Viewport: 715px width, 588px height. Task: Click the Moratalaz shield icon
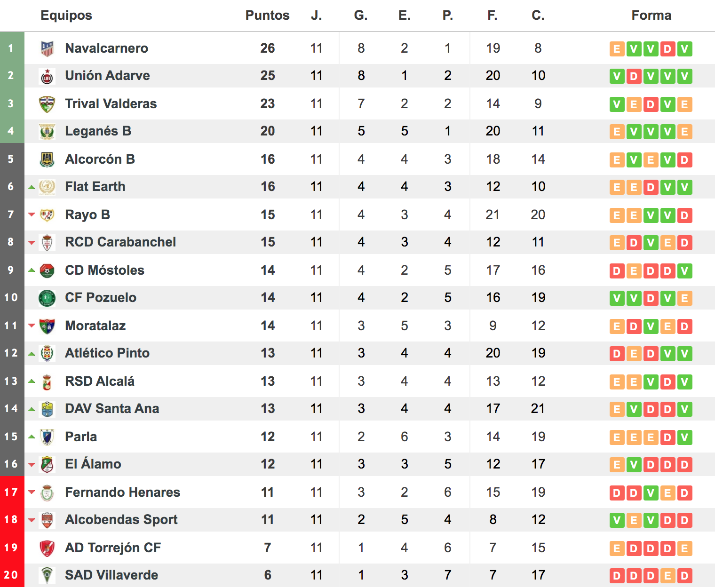tap(47, 326)
